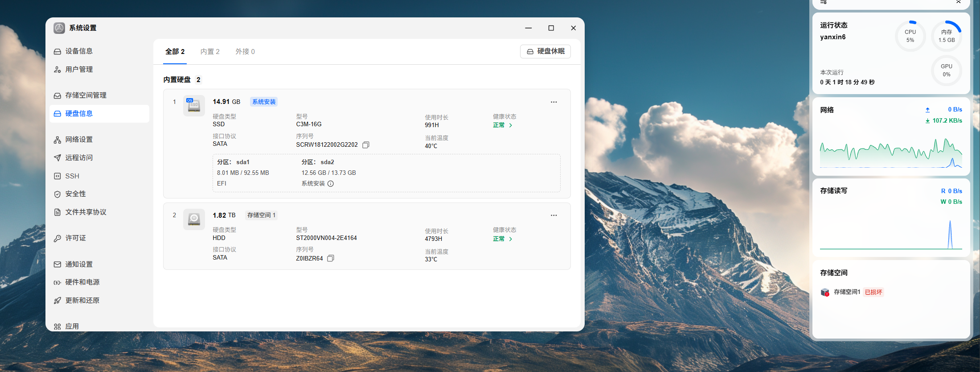Expand HDD 健康状态 正常 details
Viewport: 980px width, 372px height.
point(503,239)
